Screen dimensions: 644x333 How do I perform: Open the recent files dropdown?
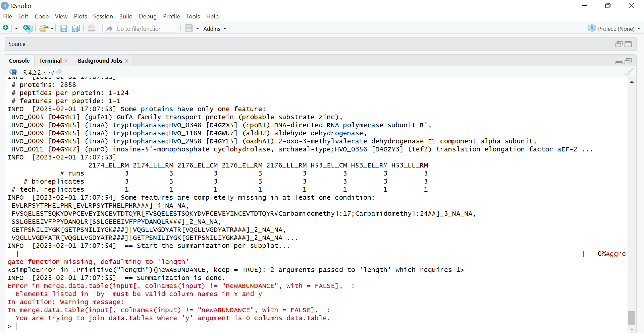pos(52,28)
